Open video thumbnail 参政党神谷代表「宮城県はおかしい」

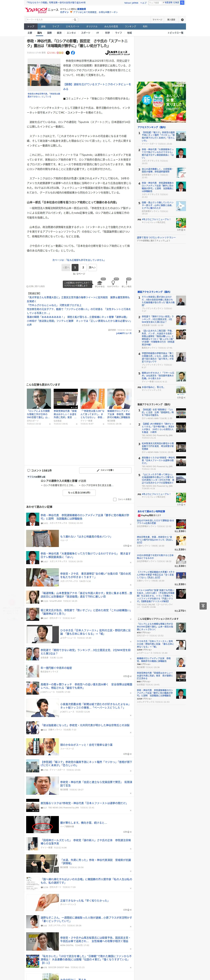[66, 399]
